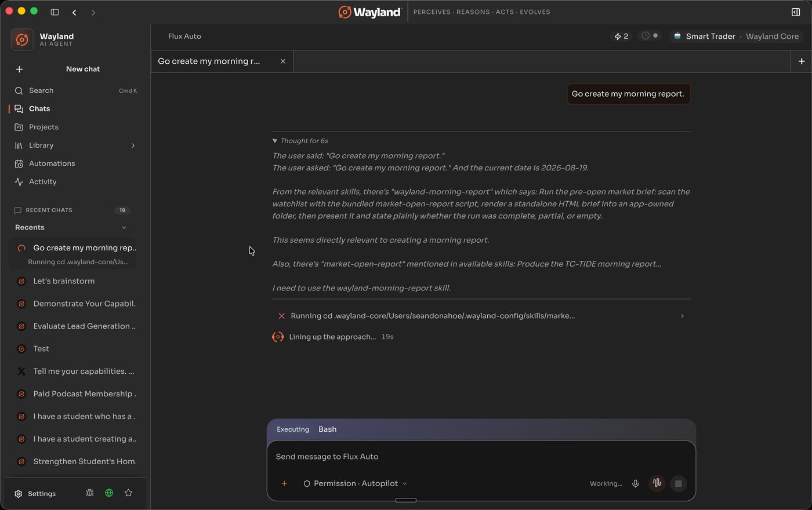Click the Recent Chats header icon
812x510 pixels.
click(17, 210)
